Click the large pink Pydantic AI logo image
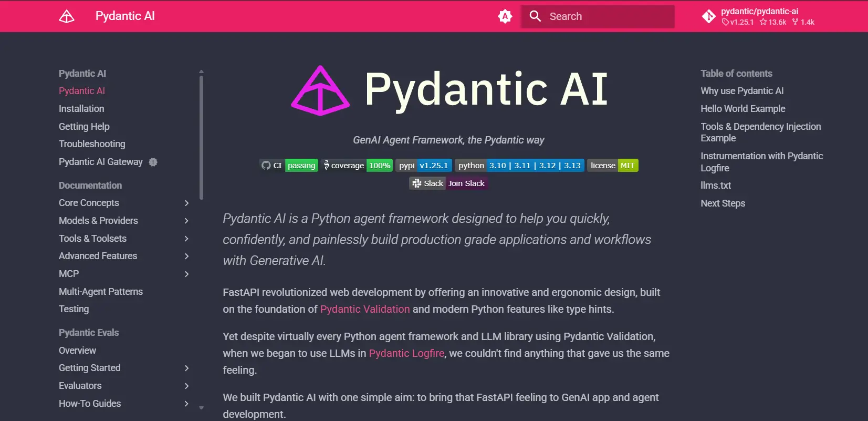The image size is (868, 421). pos(320,90)
